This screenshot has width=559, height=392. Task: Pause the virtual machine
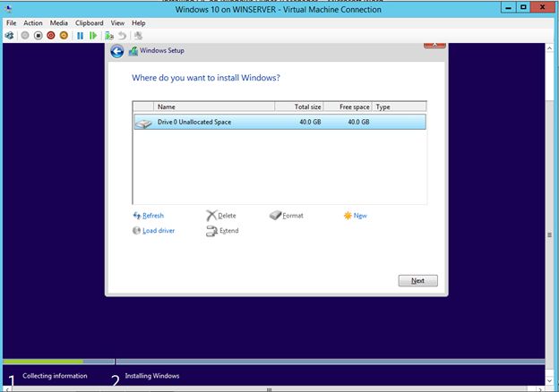tap(81, 36)
